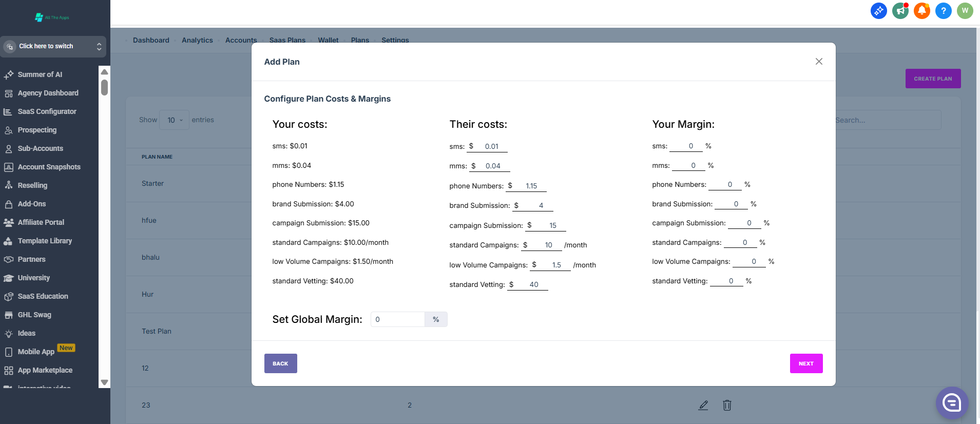Click the Affiliate Portal people icon
The height and width of the screenshot is (424, 980).
9,222
